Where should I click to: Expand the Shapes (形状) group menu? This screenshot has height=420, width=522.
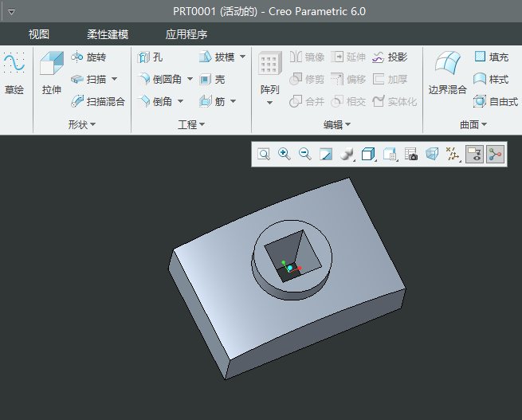click(x=82, y=125)
